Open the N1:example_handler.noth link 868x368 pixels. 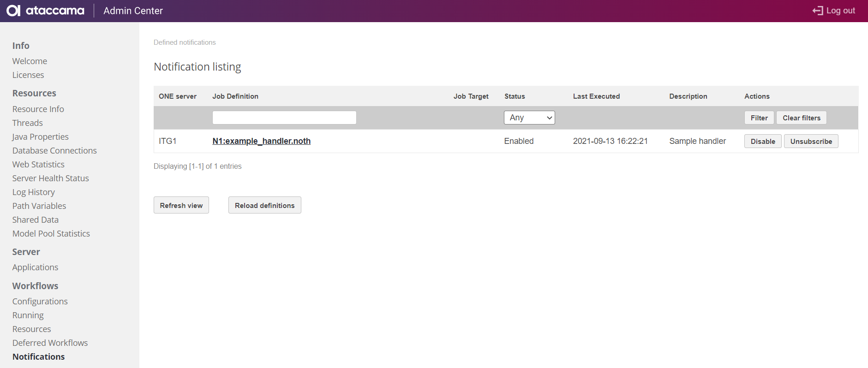[261, 141]
